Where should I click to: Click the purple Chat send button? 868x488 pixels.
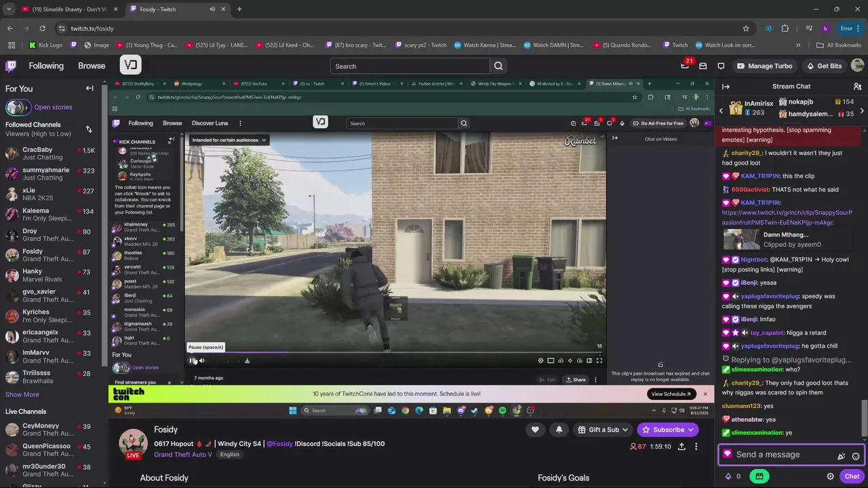852,476
